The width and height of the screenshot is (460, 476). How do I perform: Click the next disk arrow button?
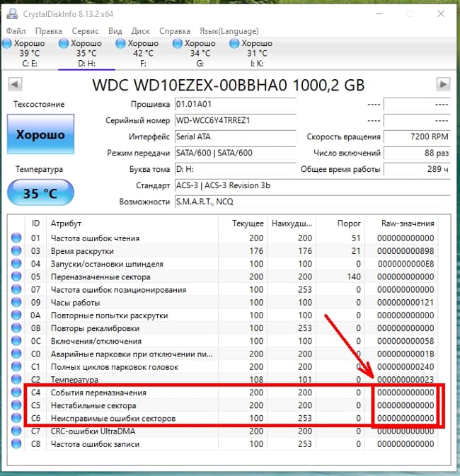[443, 84]
